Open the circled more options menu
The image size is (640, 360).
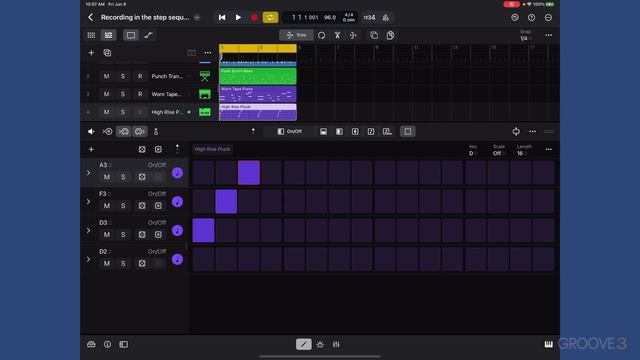[x=548, y=18]
